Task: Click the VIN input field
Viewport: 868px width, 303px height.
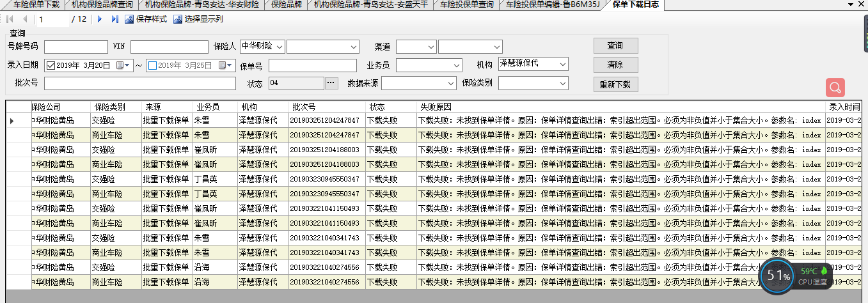Action: point(170,46)
